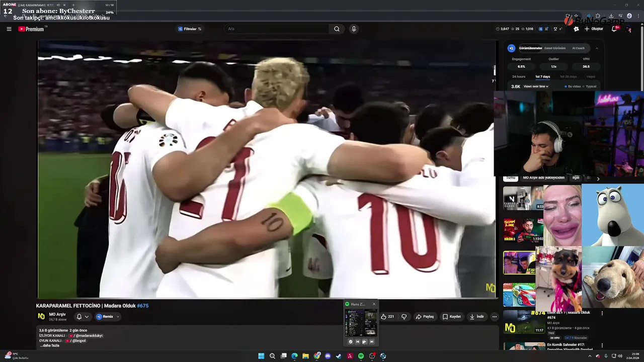
Task: Go to YouTube Premium home logo
Action: pyautogui.click(x=32, y=29)
